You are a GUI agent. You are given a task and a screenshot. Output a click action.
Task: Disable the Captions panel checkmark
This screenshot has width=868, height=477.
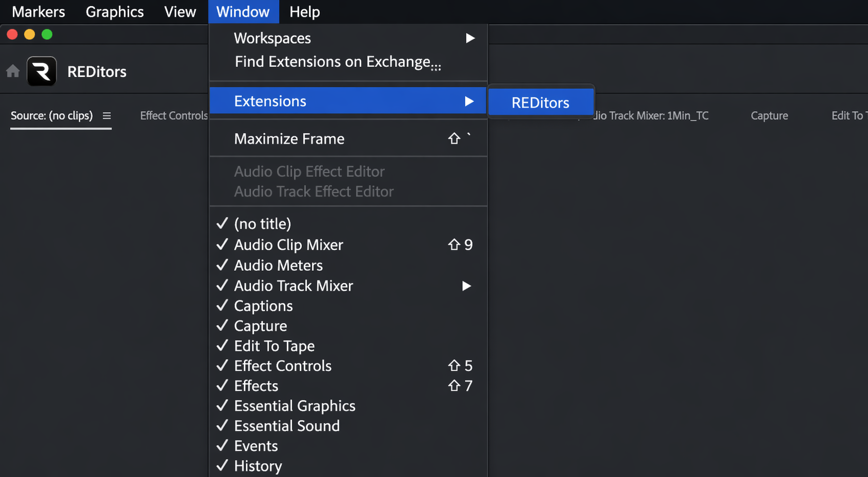point(263,306)
